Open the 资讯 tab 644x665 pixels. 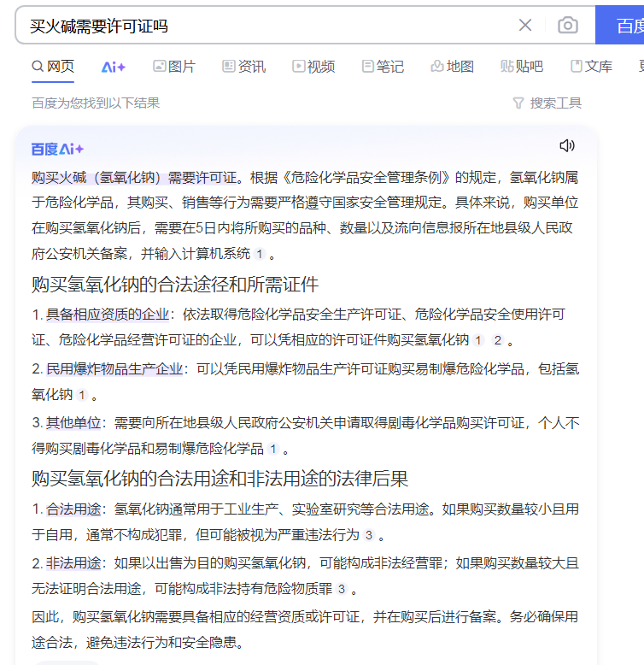pyautogui.click(x=244, y=67)
